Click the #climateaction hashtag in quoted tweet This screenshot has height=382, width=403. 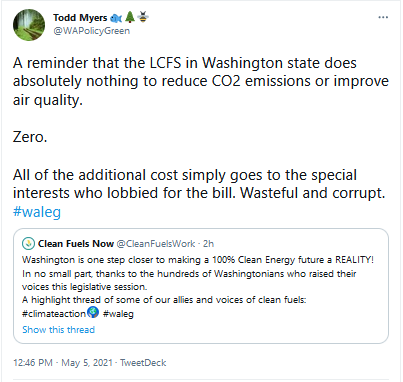coord(54,314)
